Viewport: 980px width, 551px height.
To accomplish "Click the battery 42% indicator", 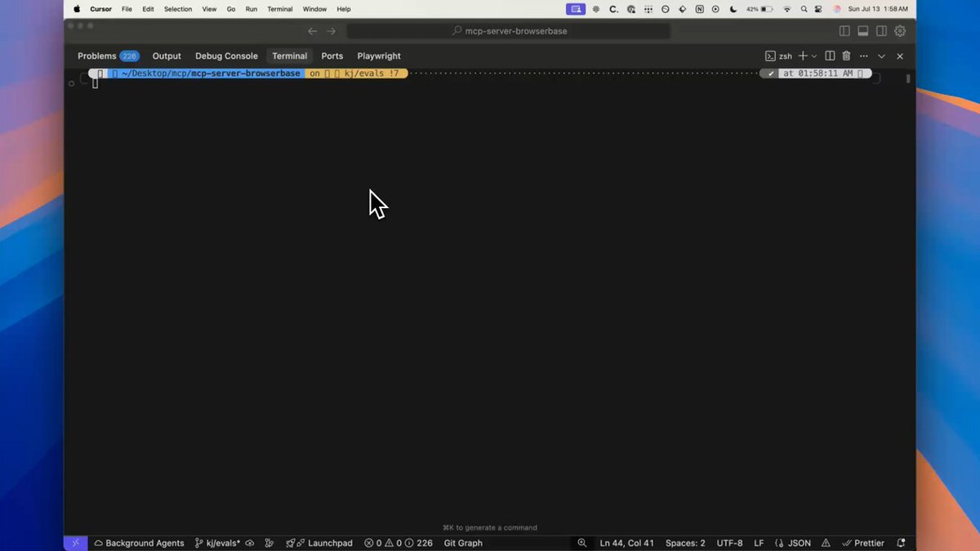I will tap(759, 9).
